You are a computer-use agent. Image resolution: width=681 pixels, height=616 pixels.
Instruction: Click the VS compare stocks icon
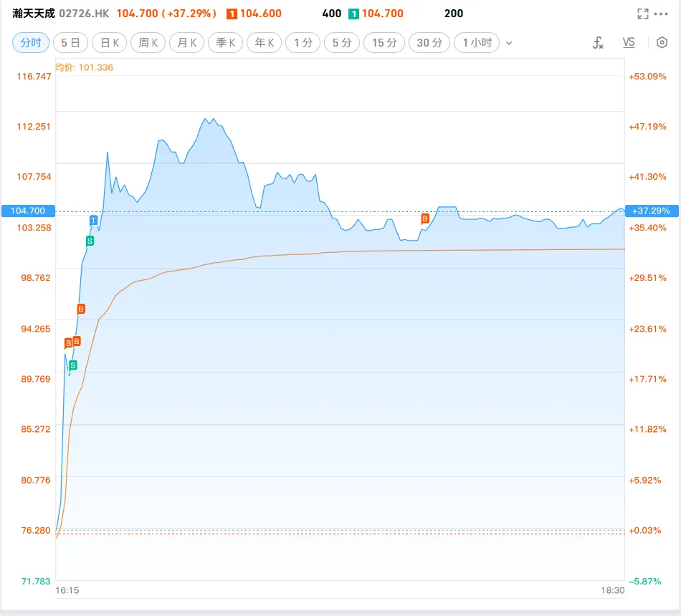[629, 42]
